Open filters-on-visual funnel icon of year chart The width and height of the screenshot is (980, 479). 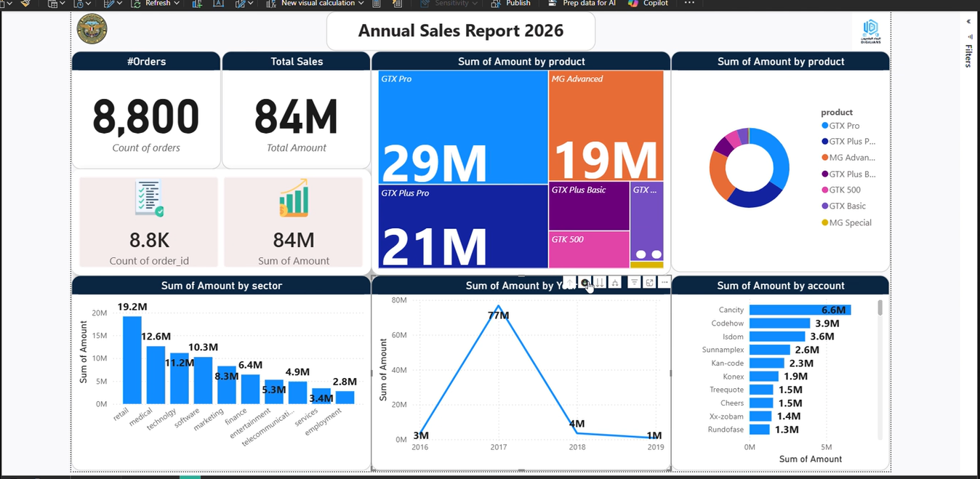coord(634,282)
